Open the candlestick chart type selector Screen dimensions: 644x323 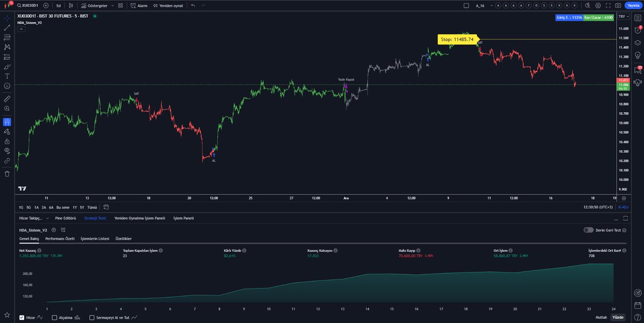[x=71, y=5]
